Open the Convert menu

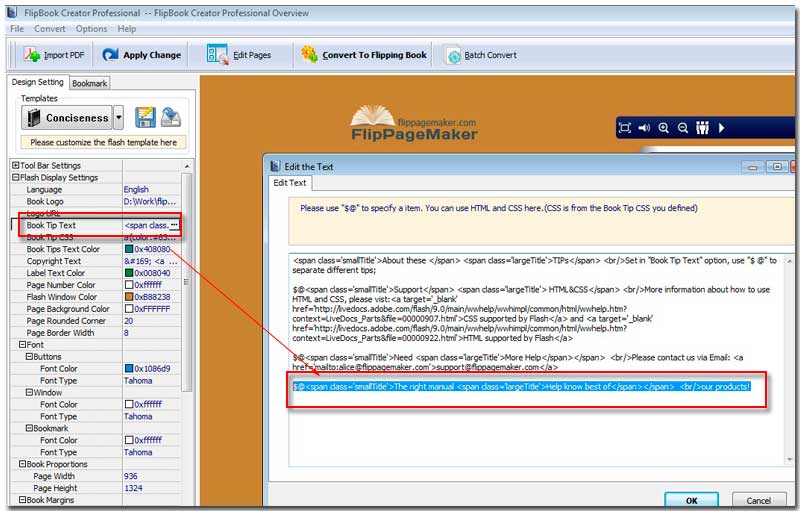coord(49,29)
